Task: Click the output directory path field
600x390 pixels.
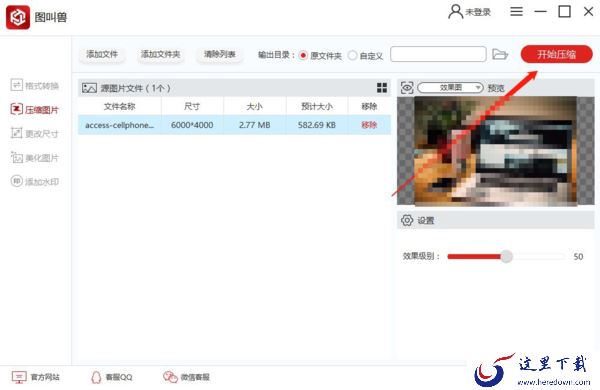Action: tap(438, 54)
